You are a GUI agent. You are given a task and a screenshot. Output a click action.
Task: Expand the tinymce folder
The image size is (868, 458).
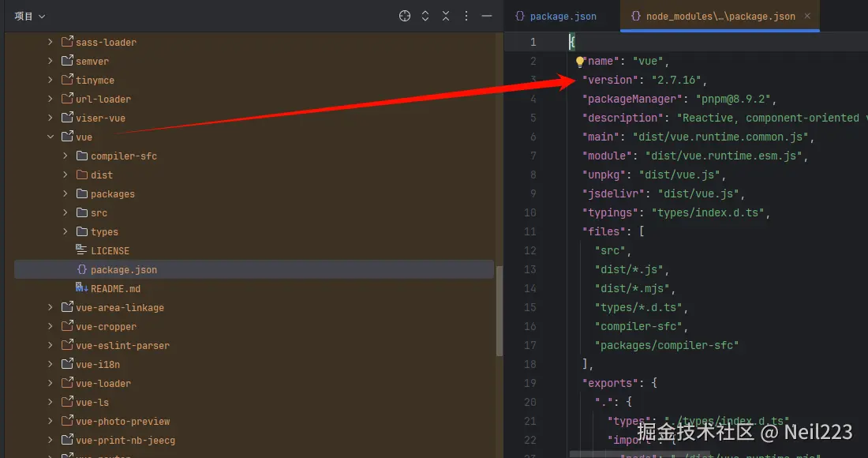coord(51,80)
